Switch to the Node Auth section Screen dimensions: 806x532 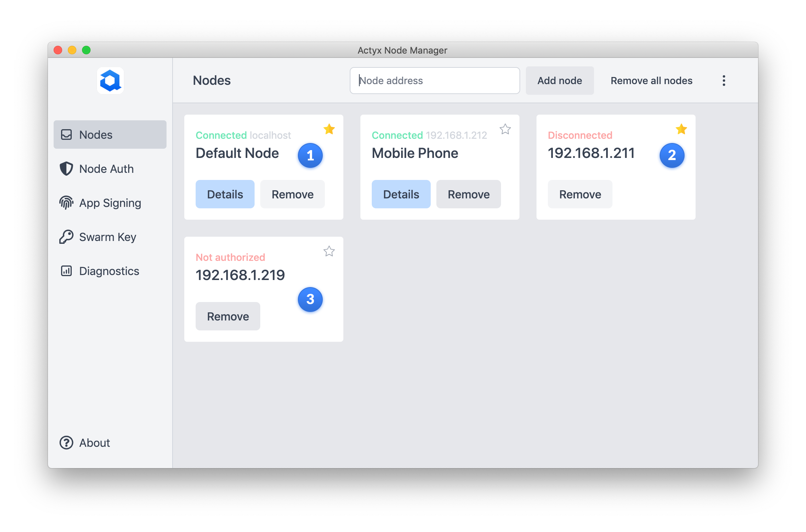coord(106,169)
